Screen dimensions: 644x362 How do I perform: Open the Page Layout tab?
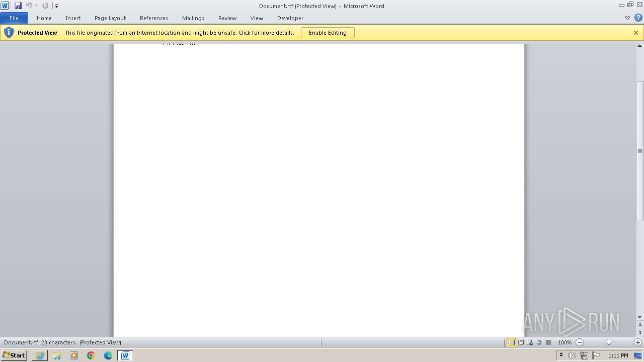coord(110,18)
